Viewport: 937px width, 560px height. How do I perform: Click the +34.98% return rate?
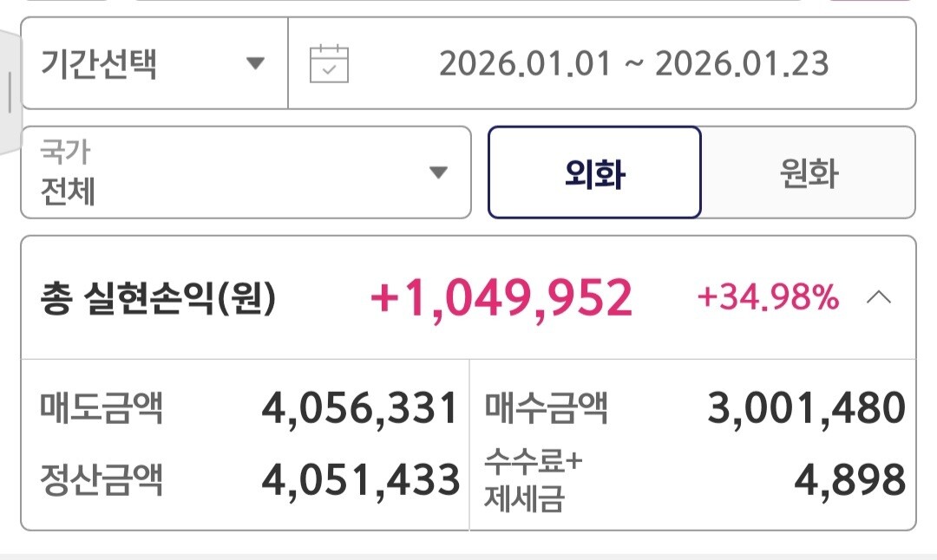coord(768,299)
